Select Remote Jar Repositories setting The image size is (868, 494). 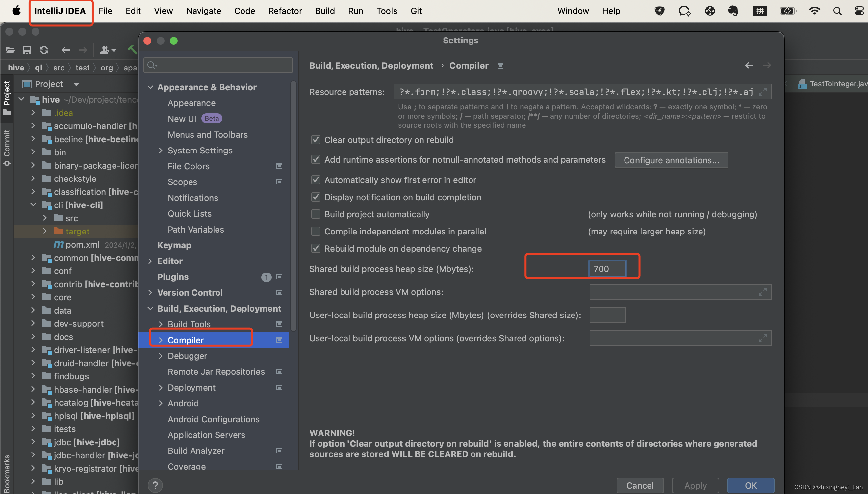216,371
